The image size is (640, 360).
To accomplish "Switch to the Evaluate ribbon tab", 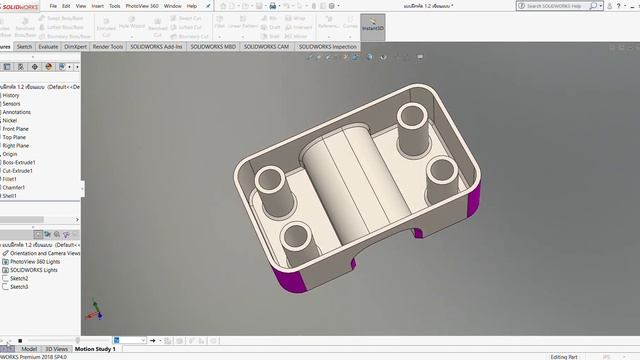I will pyautogui.click(x=48, y=47).
